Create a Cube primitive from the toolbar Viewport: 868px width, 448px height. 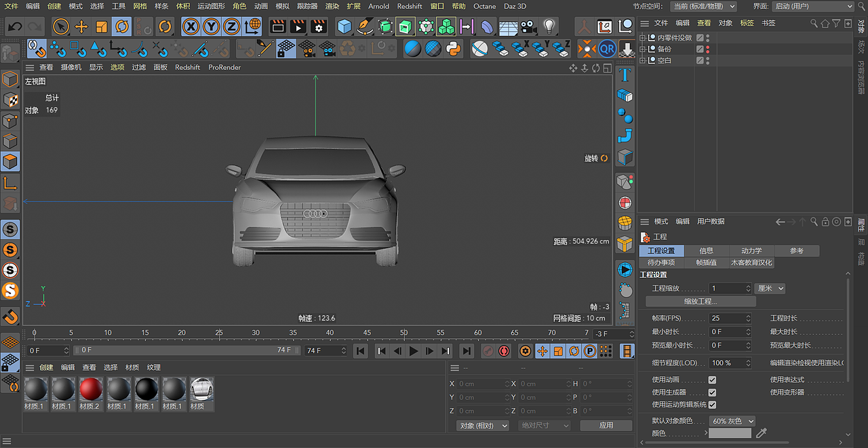pos(346,26)
